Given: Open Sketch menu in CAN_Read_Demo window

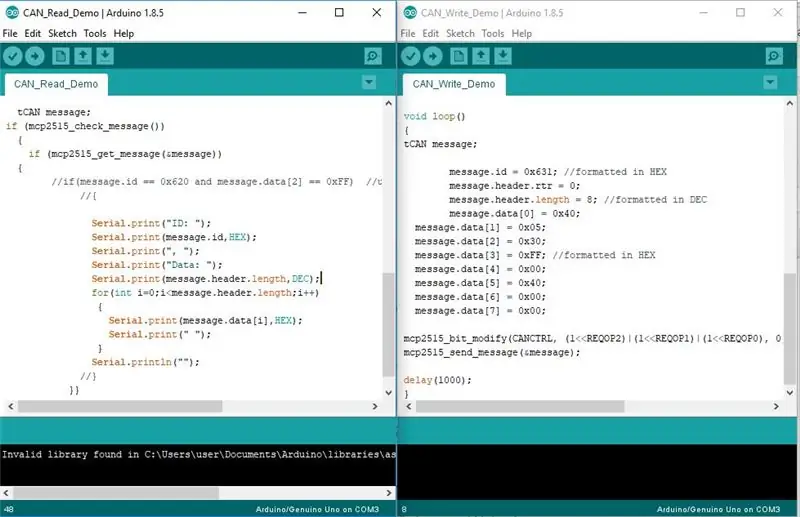Looking at the screenshot, I should point(62,34).
